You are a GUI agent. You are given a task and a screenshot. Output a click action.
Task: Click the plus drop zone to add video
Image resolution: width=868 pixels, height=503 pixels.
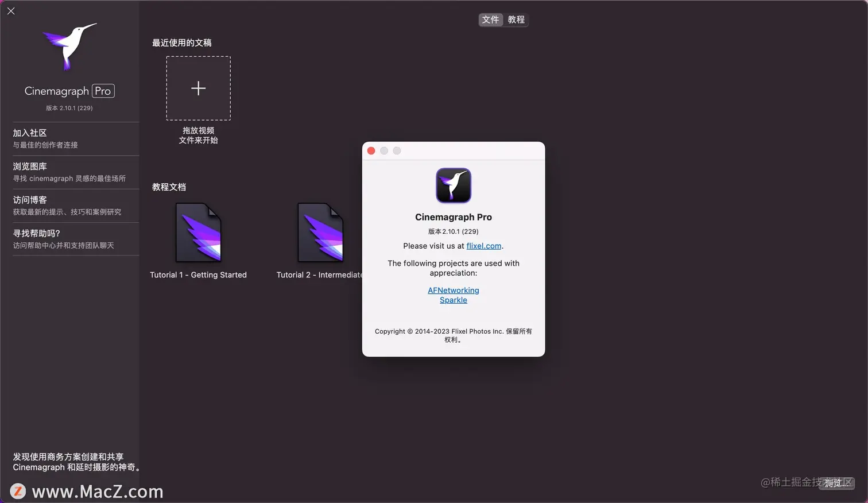click(199, 88)
